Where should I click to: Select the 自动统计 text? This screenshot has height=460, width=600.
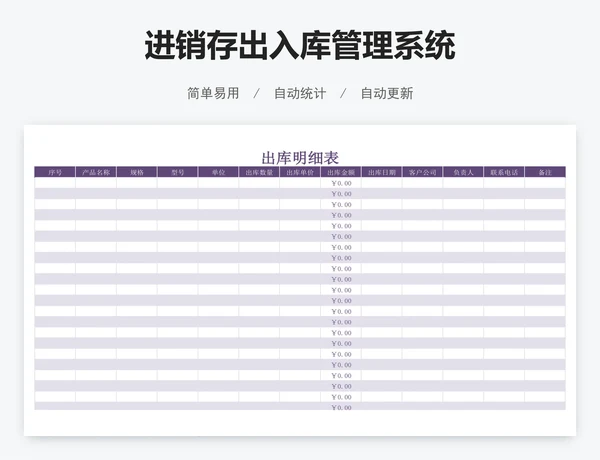tap(300, 93)
